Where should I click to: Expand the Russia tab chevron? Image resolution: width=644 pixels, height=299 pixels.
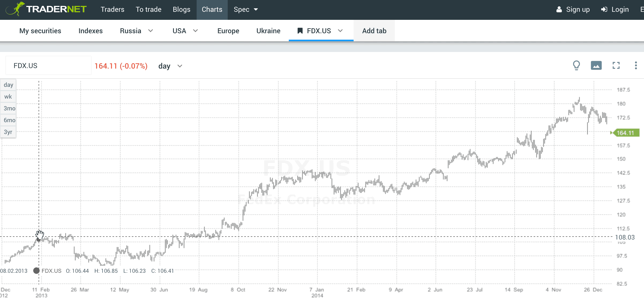(x=151, y=31)
